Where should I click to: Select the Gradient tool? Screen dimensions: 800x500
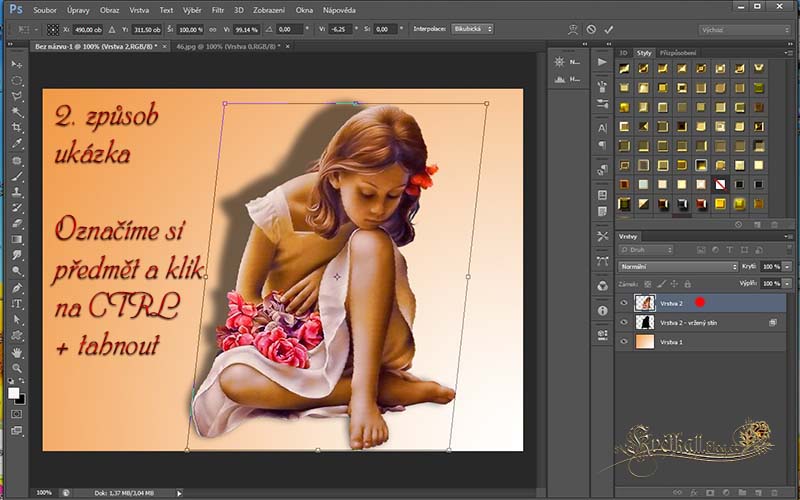[x=17, y=239]
